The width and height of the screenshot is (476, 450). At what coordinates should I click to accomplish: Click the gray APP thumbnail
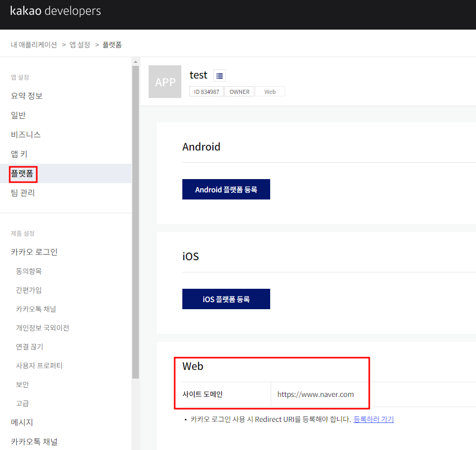click(x=165, y=82)
